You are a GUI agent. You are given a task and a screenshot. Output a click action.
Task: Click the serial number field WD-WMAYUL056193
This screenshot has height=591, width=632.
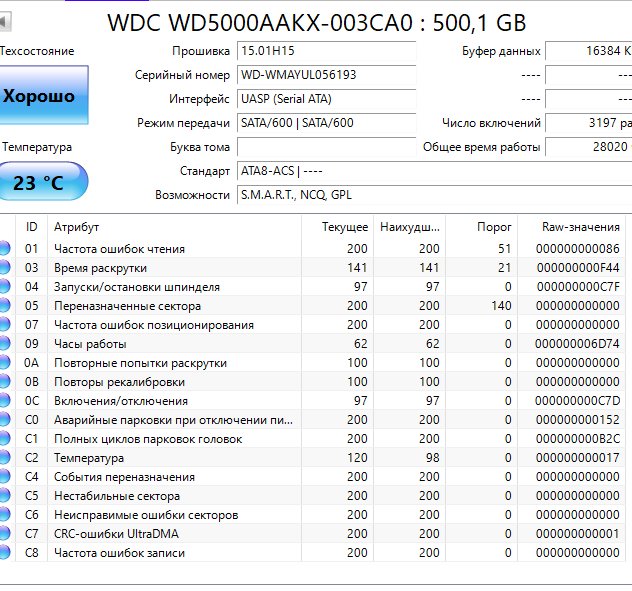click(326, 75)
